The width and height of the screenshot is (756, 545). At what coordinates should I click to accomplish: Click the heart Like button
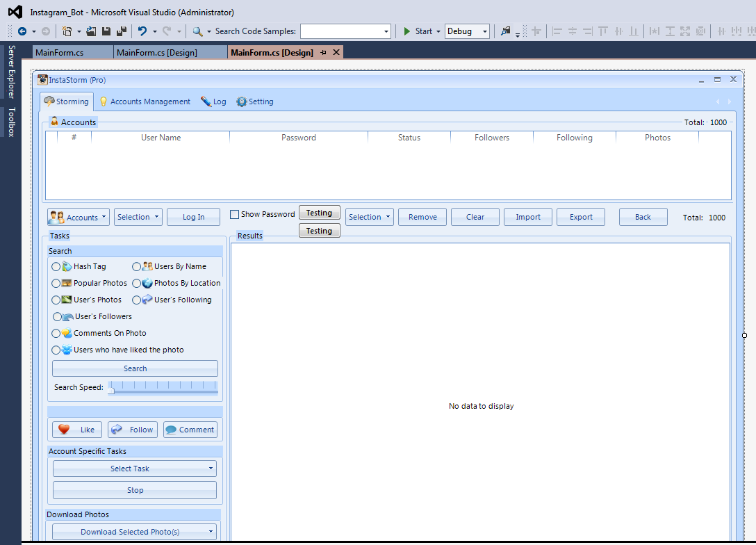pyautogui.click(x=77, y=429)
